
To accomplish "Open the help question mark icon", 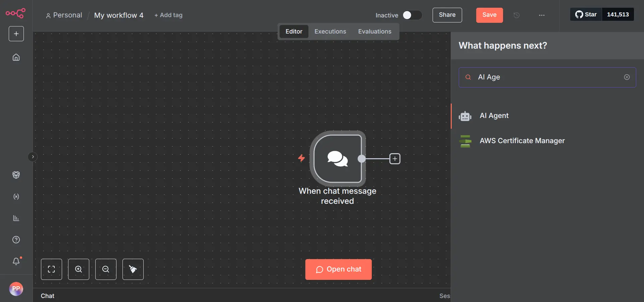I will click(16, 240).
